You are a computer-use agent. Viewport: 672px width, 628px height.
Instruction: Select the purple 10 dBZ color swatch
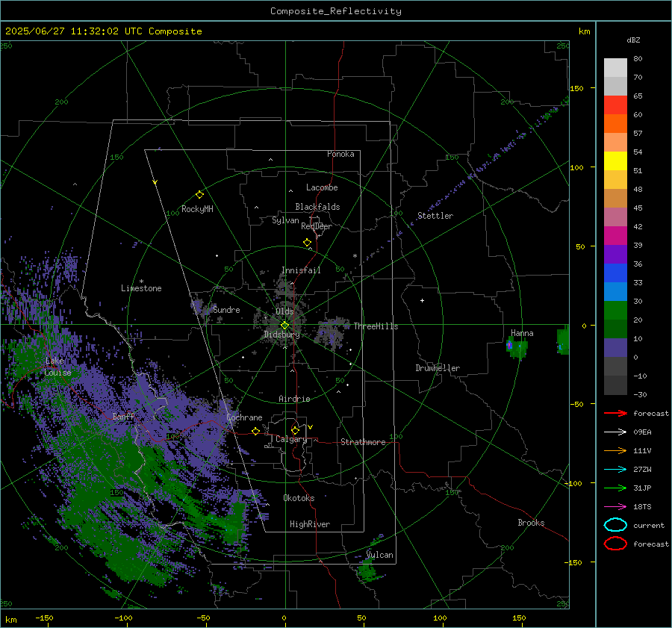[x=615, y=348]
